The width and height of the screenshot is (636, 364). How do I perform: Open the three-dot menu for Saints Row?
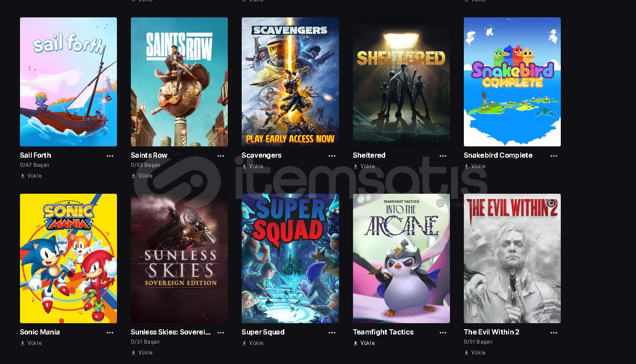coord(221,156)
